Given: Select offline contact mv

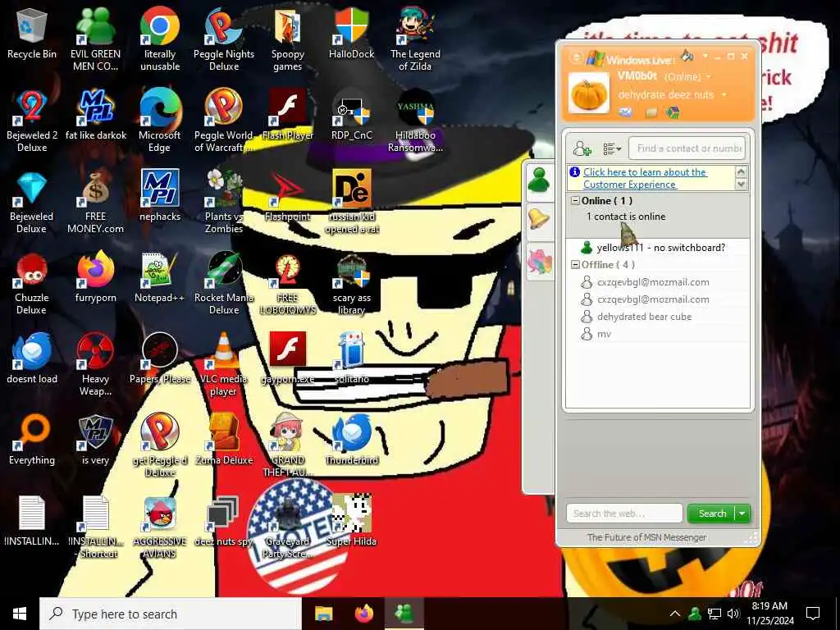Looking at the screenshot, I should (x=658, y=334).
